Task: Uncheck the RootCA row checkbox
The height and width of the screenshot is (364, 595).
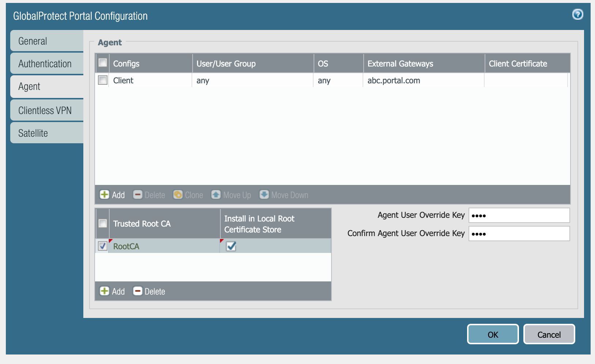Action: pos(103,246)
